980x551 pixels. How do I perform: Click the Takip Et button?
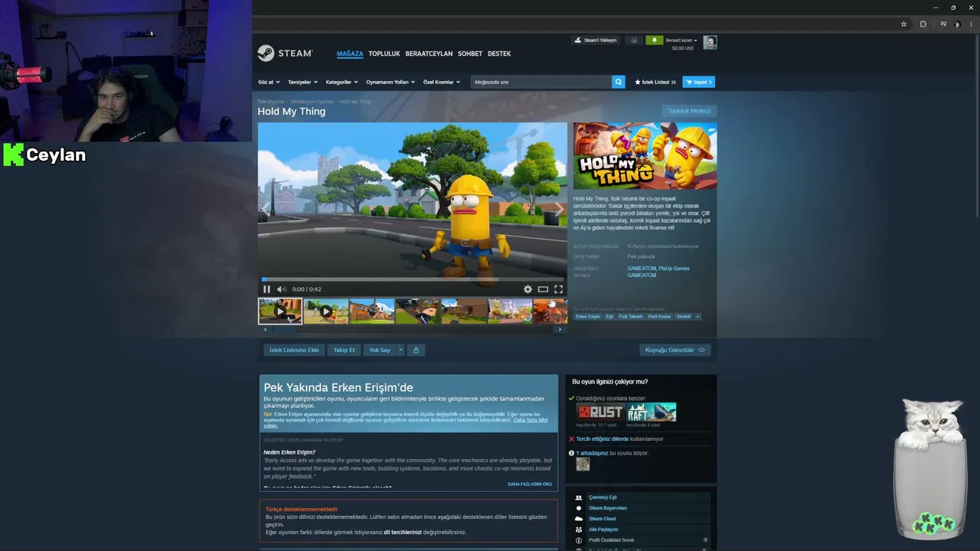point(344,350)
